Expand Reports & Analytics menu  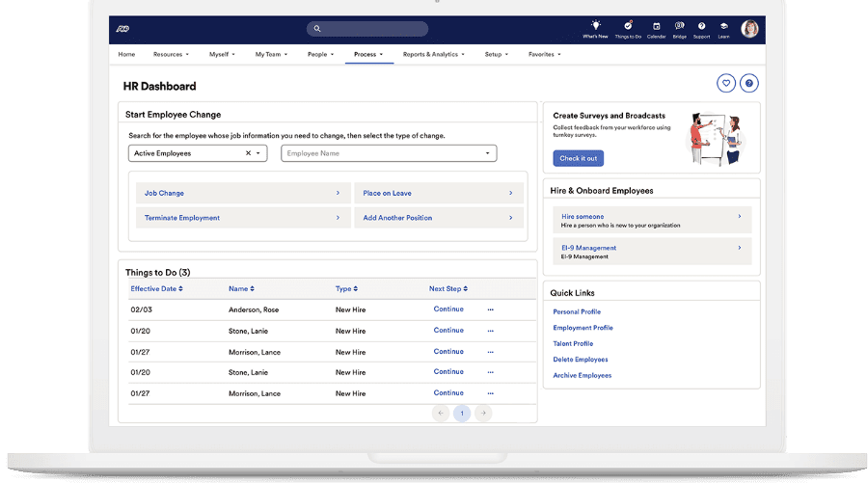[x=433, y=54]
